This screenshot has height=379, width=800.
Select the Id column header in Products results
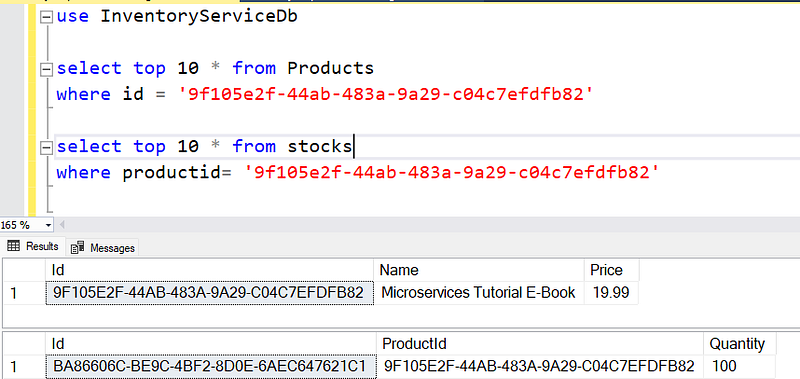point(210,270)
